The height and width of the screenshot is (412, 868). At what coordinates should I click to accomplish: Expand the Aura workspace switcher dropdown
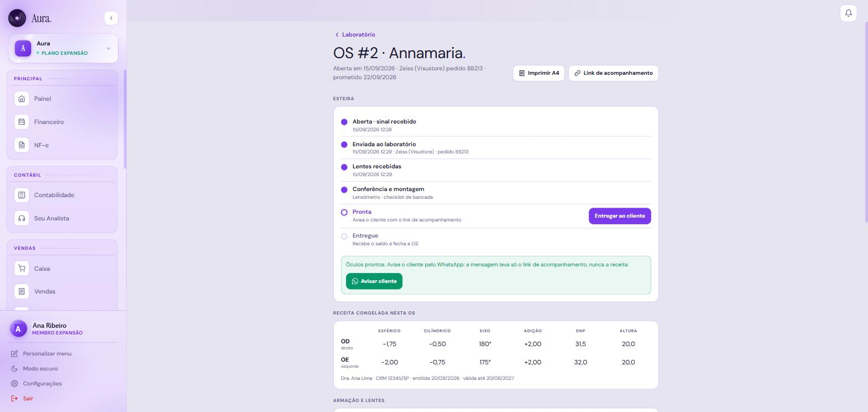point(108,48)
